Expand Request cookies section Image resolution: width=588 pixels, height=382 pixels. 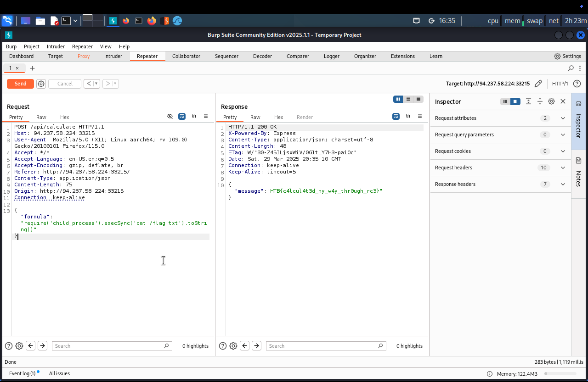(x=500, y=151)
